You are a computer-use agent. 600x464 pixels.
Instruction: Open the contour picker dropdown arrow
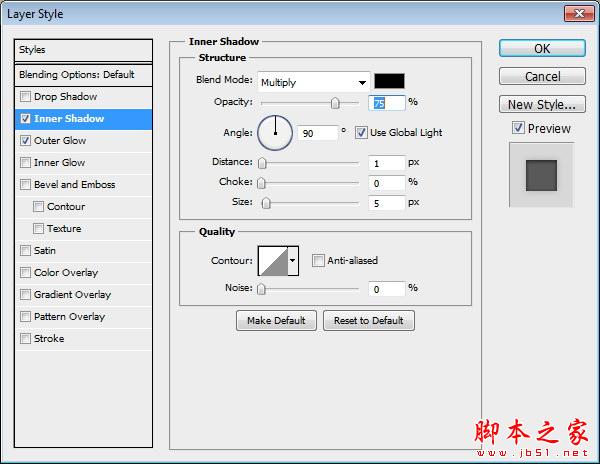(293, 260)
